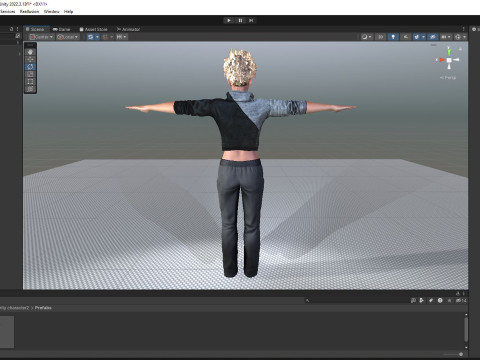The image size is (480, 360).
Task: Click the red X axis cone on orientation gizmo
Action: (x=441, y=60)
